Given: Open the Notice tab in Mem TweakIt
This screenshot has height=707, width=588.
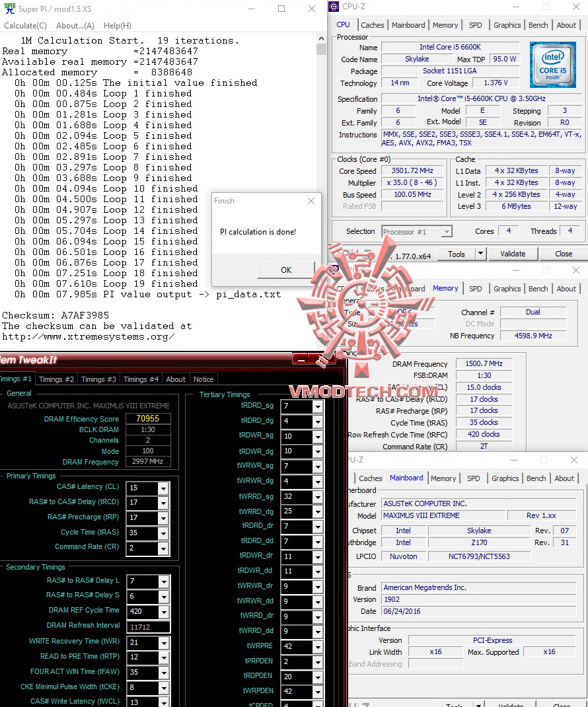Looking at the screenshot, I should click(x=203, y=379).
